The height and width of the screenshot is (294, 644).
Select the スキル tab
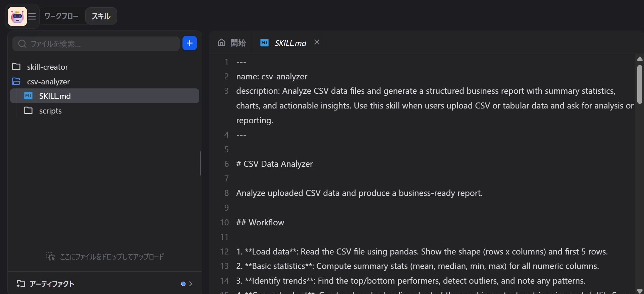coord(101,16)
